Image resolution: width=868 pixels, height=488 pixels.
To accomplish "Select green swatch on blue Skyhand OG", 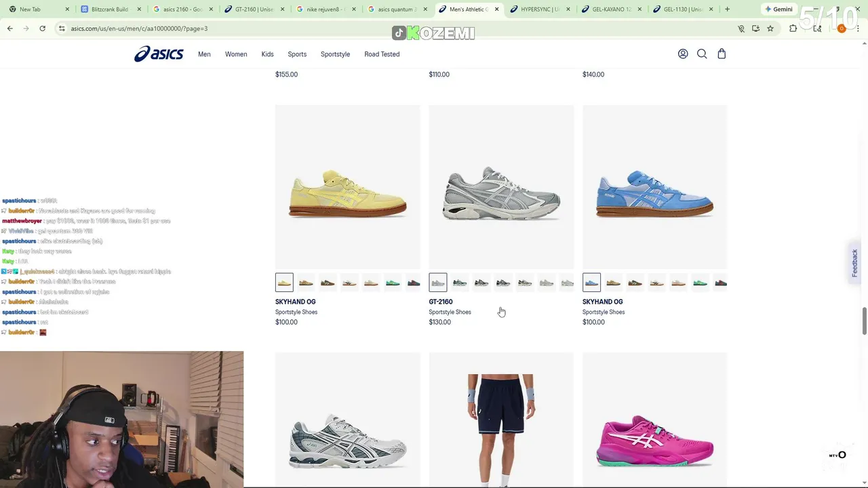I will tap(700, 283).
